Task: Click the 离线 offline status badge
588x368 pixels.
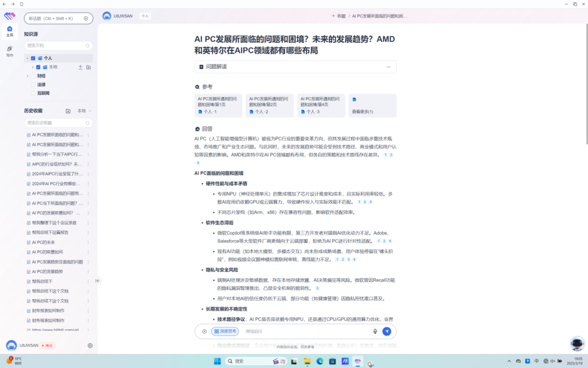Action: [48, 345]
